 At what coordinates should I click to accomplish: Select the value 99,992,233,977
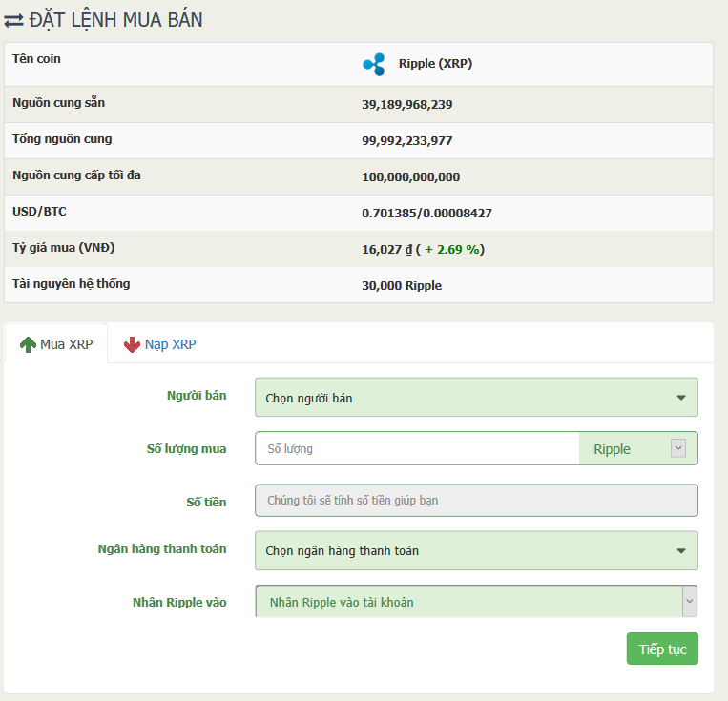[407, 140]
